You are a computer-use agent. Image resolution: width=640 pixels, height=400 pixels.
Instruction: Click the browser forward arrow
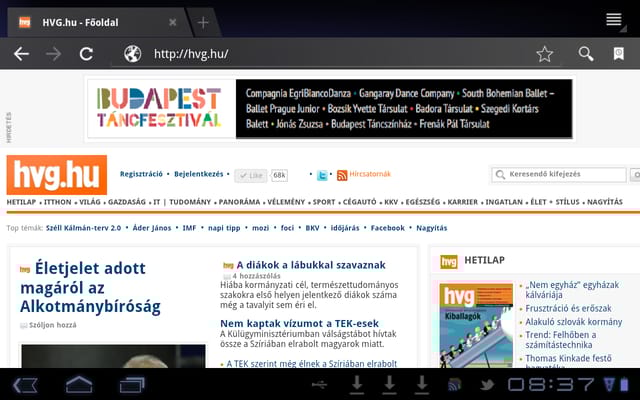(53, 54)
